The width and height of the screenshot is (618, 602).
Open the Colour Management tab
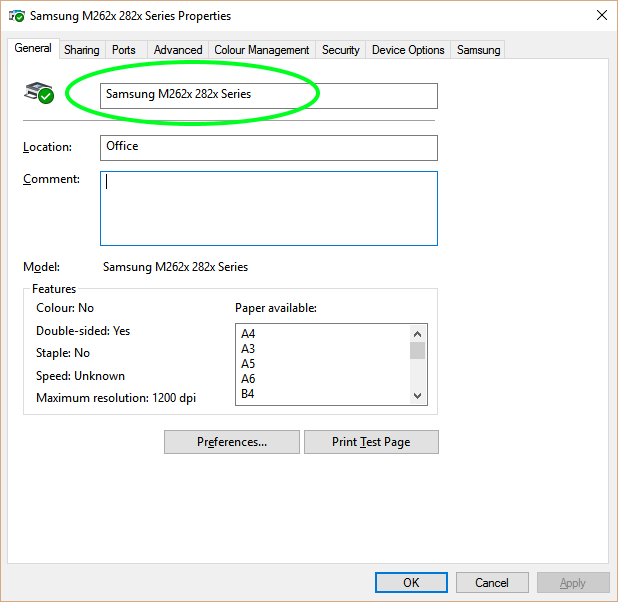[262, 50]
